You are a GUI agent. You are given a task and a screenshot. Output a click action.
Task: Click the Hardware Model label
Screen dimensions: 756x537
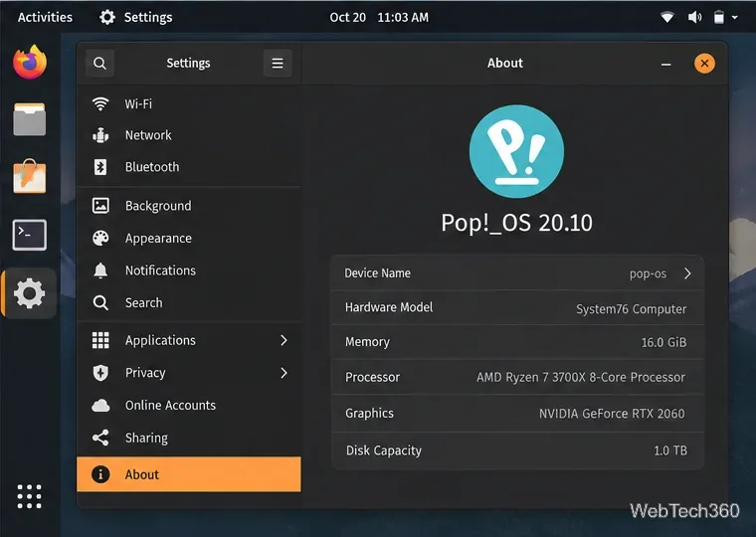coord(389,307)
